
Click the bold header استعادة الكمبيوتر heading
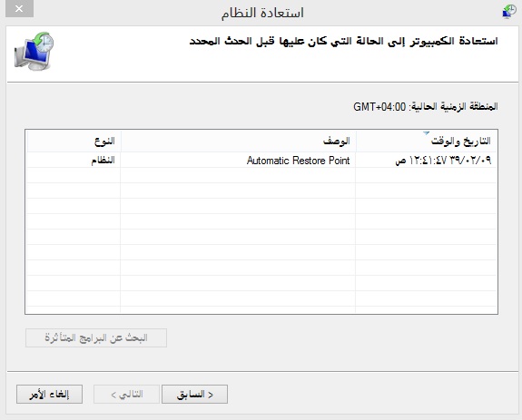point(343,41)
